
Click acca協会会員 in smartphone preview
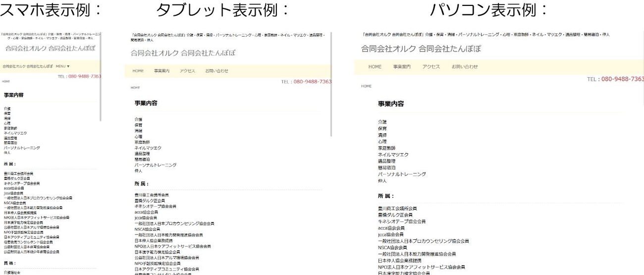(x=14, y=188)
